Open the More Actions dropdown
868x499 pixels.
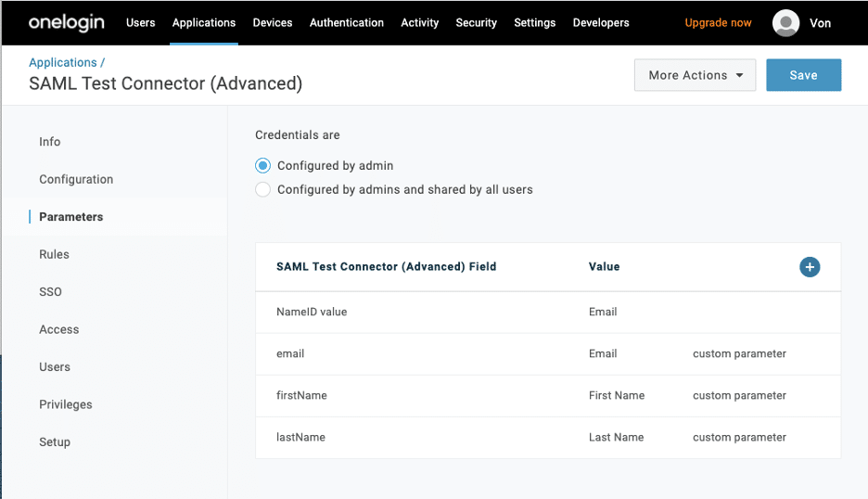point(695,75)
